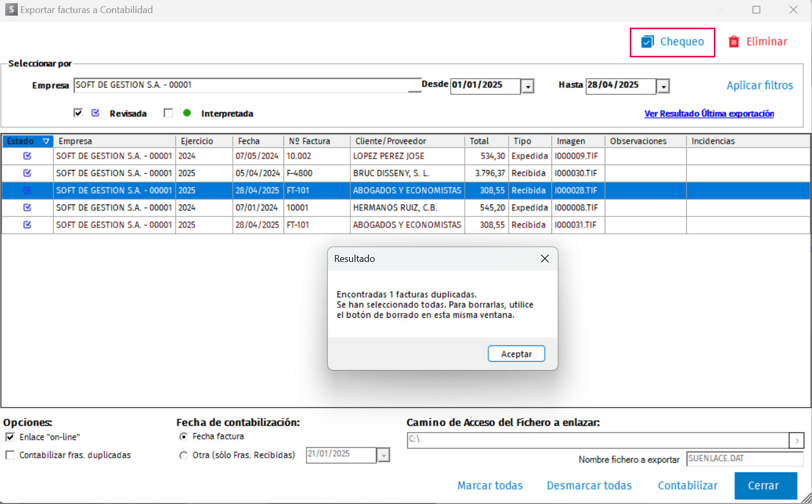Click the blue Revisada status icon

[x=96, y=113]
